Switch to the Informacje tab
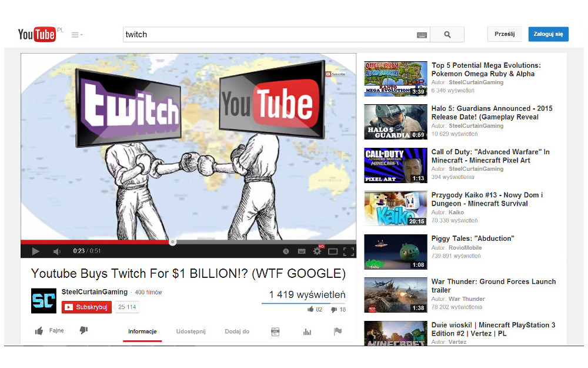Screen dimensions: 588x368 (x=142, y=331)
